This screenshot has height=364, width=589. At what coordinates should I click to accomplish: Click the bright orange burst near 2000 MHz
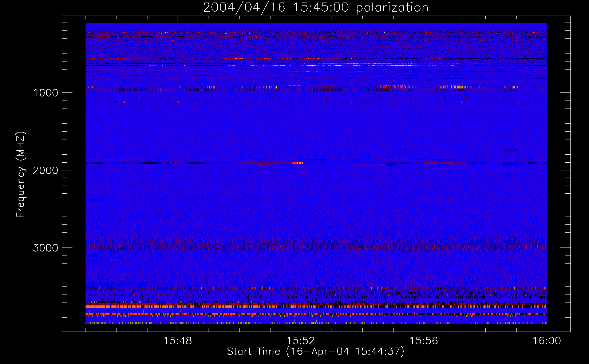297,163
